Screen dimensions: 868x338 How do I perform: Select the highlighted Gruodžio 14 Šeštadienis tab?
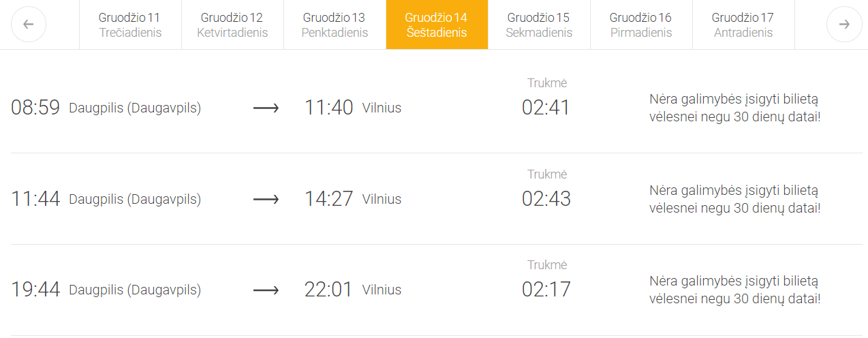437,25
